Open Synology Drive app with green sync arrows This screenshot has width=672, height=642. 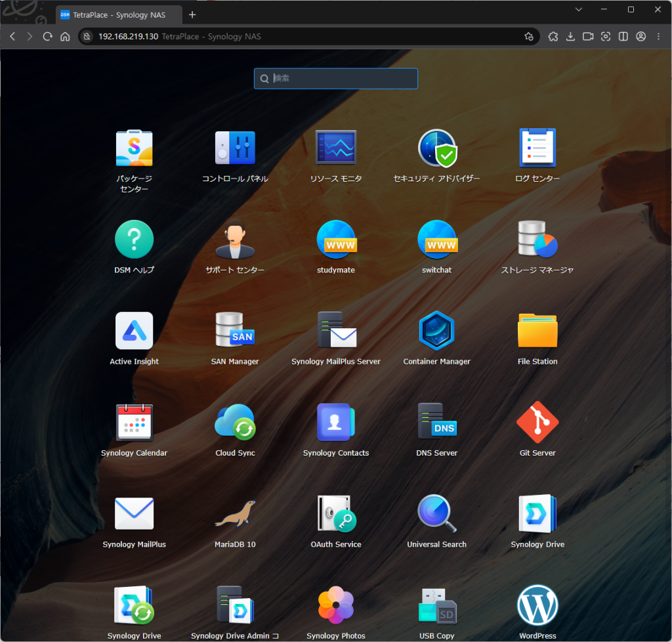pyautogui.click(x=134, y=605)
